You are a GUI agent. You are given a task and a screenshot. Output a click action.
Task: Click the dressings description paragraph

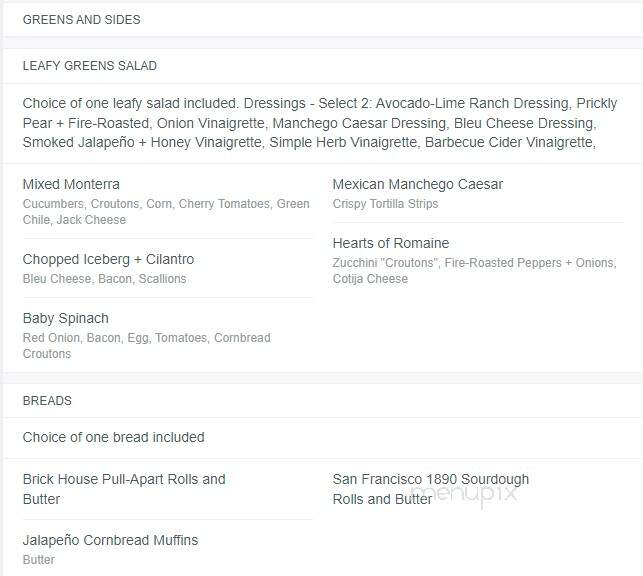(320, 123)
